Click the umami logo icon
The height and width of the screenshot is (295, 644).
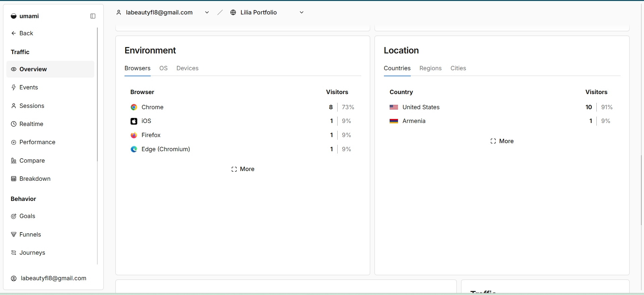tap(13, 16)
